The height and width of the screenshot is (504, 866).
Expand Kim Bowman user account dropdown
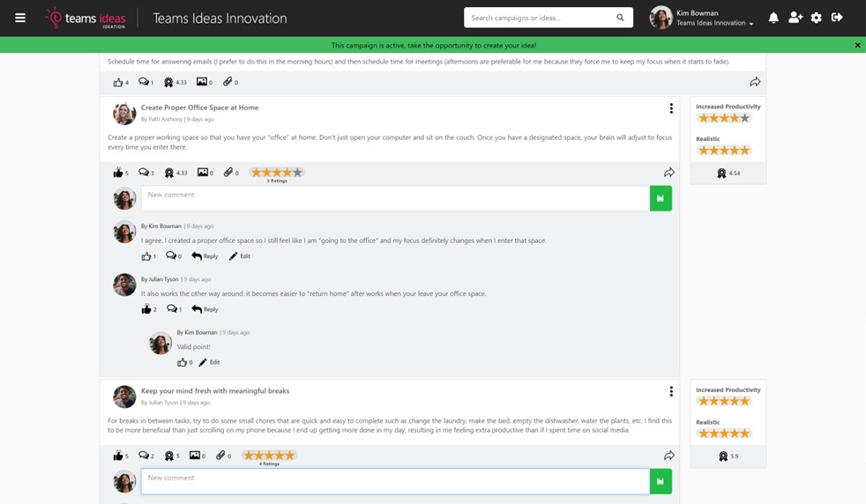click(x=750, y=24)
